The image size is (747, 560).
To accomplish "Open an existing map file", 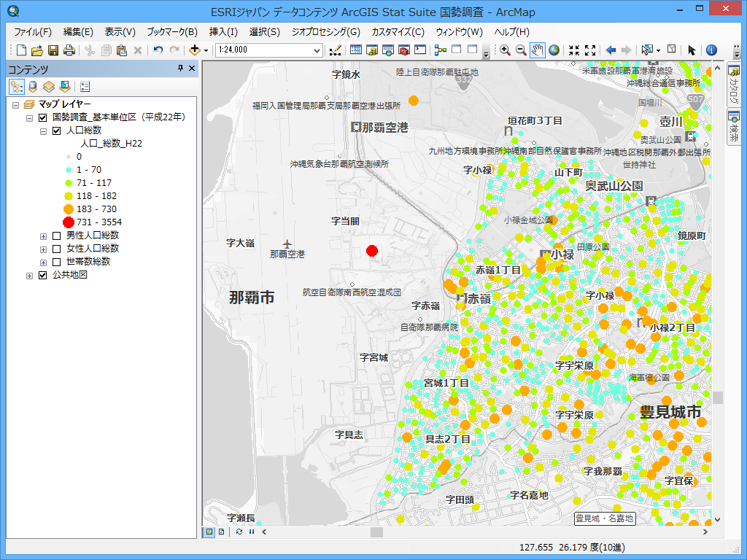I will tap(37, 50).
